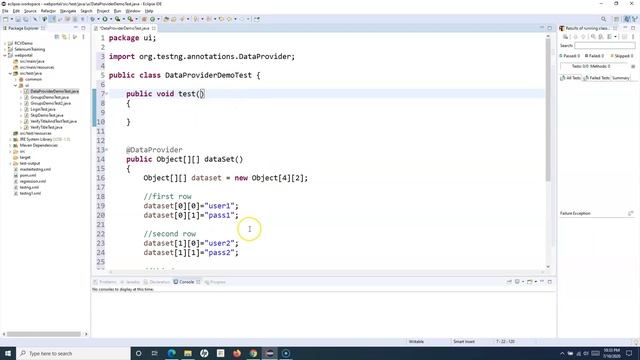
Task: Select LoginTest.java in Package Explorer
Action: (x=42, y=109)
